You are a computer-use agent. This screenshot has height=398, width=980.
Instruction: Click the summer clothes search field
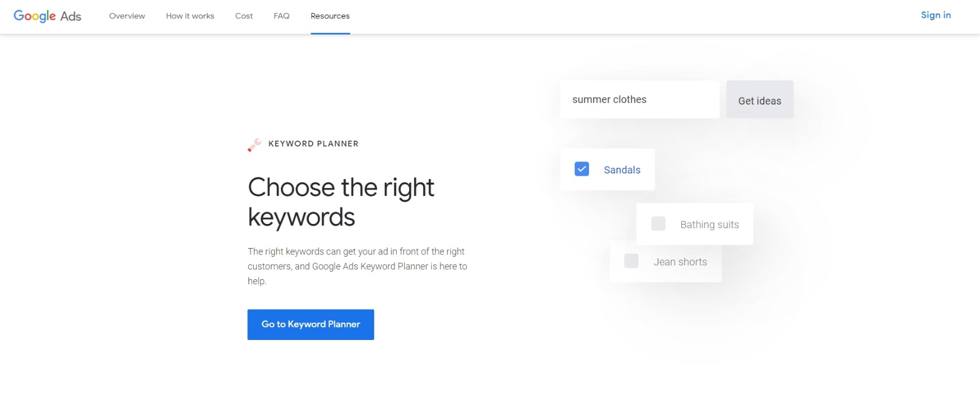tap(640, 99)
